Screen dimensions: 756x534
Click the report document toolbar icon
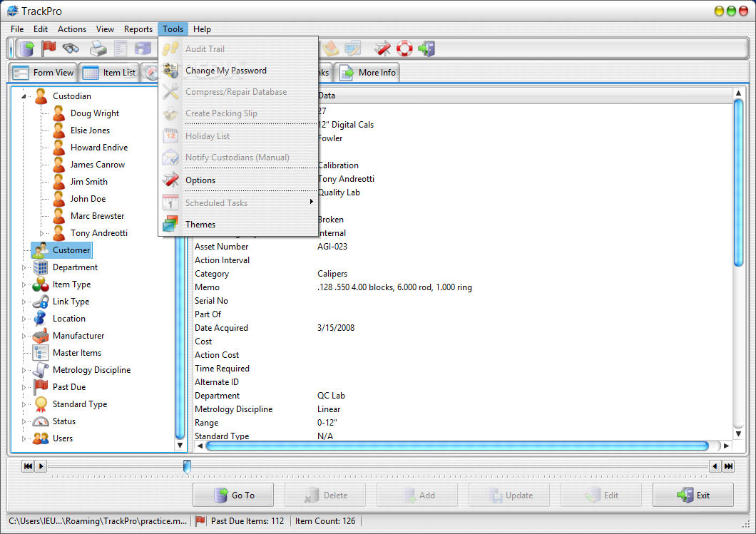pos(121,48)
